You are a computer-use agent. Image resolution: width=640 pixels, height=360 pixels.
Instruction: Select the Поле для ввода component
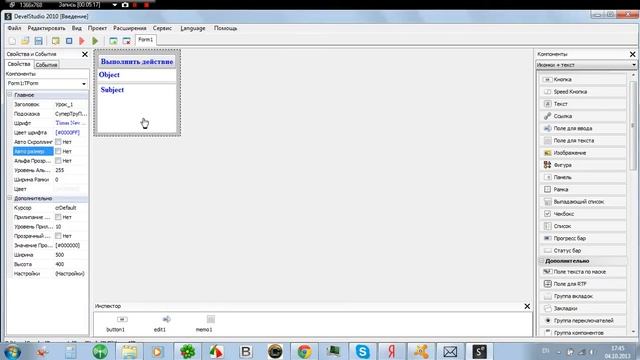pos(583,128)
